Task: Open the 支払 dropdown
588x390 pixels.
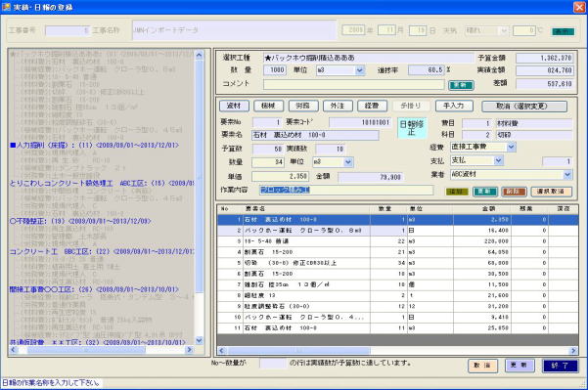Action: pos(498,160)
